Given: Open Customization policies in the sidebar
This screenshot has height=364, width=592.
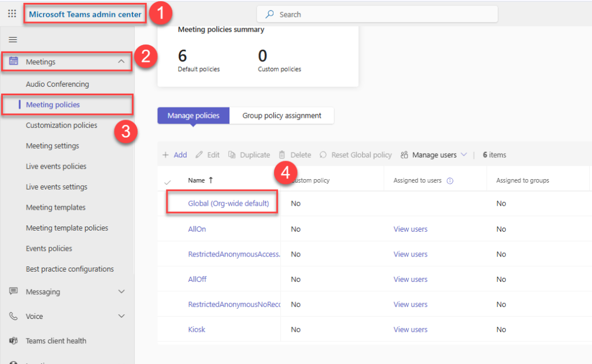Looking at the screenshot, I should point(61,125).
